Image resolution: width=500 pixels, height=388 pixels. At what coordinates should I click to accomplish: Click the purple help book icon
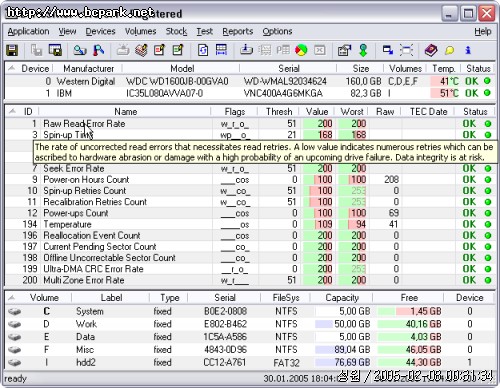coord(431,50)
